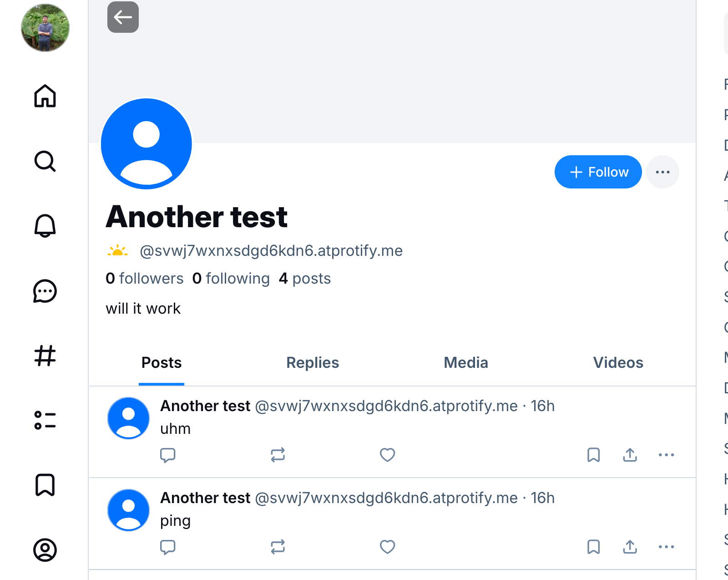This screenshot has width=728, height=580.
Task: Open Profile icon in sidebar
Action: point(45,550)
